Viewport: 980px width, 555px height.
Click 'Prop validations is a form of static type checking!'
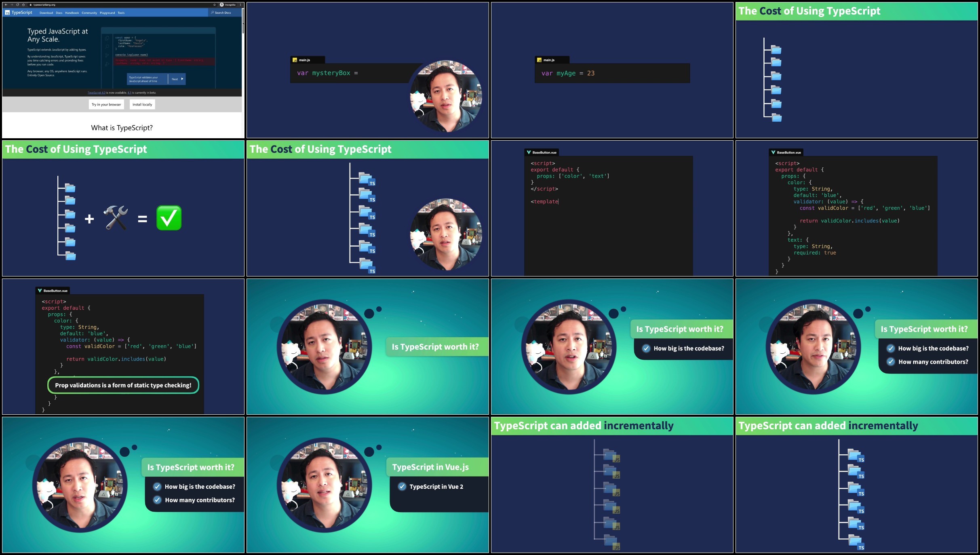pyautogui.click(x=123, y=385)
